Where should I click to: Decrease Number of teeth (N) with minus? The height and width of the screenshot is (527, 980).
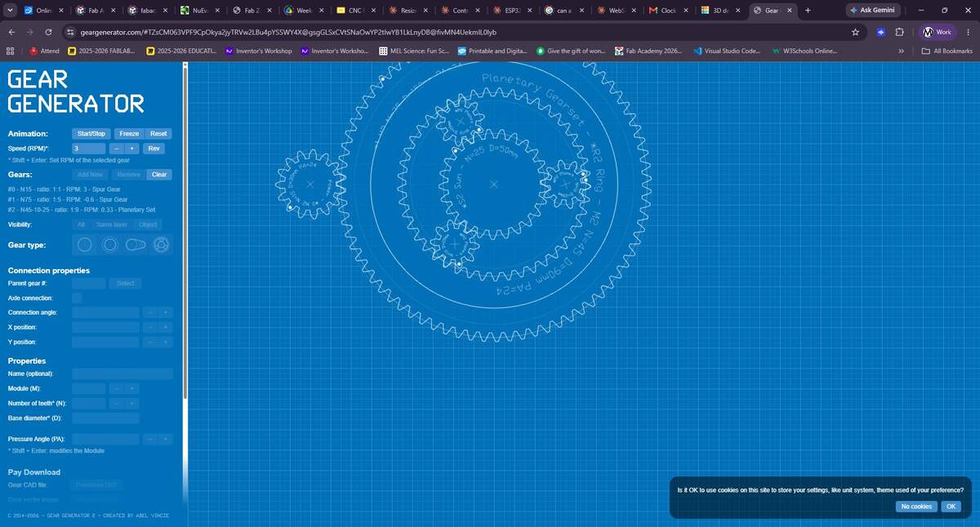[117, 403]
